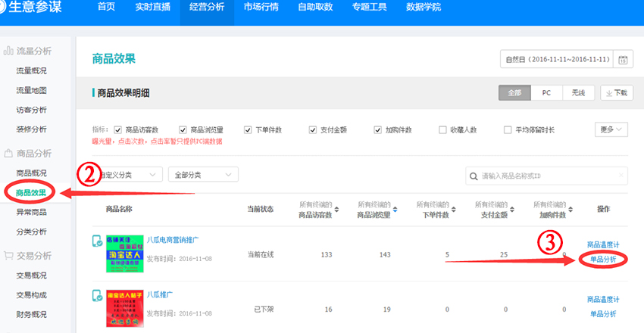Uncheck 支付金额 metric checkbox
This screenshot has width=644, height=333.
coord(313,130)
